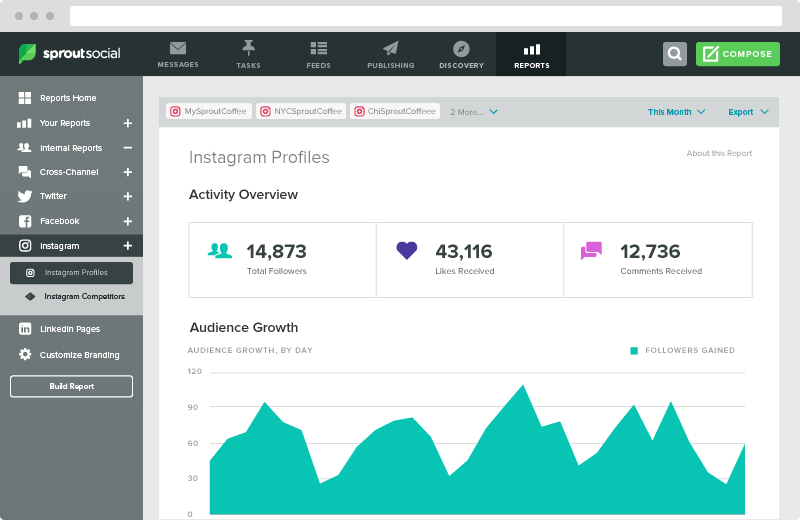Click the 12,736 Comments Received value
This screenshot has height=520, width=800.
pyautogui.click(x=650, y=251)
